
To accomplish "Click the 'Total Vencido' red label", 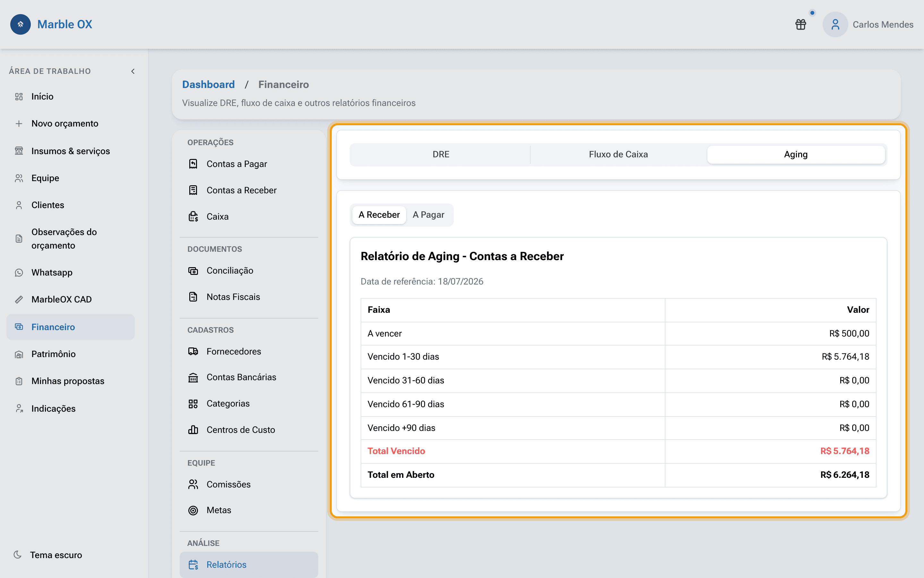I will (396, 451).
